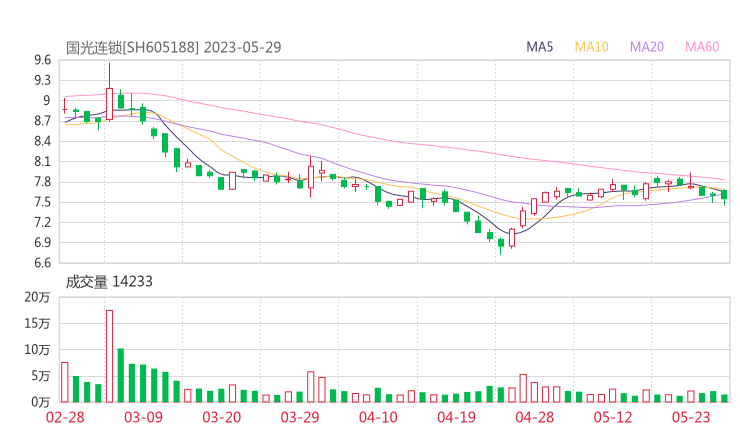
Task: Click the 成交量 14233 volume label
Action: (x=109, y=282)
